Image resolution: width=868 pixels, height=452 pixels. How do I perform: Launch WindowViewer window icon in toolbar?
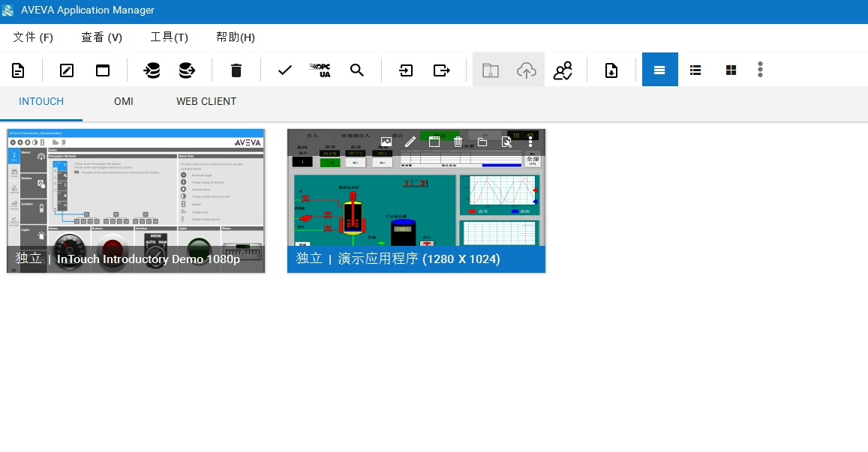pos(103,70)
